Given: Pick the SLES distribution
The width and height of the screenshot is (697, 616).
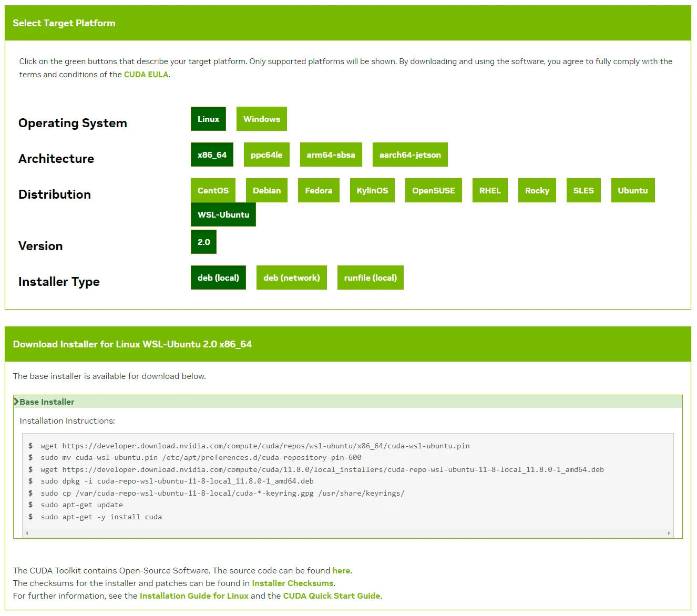Looking at the screenshot, I should [x=583, y=190].
